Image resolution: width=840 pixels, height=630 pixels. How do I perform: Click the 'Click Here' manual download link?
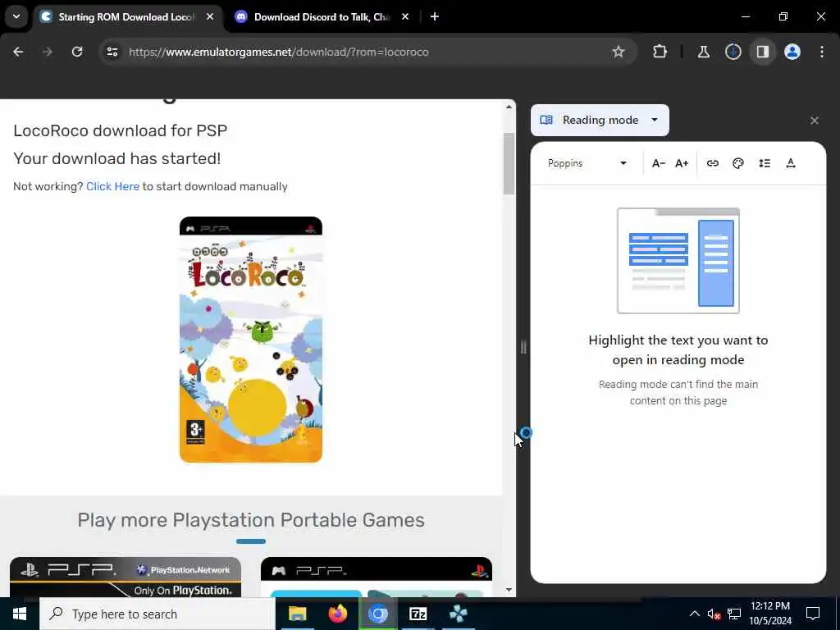(112, 186)
